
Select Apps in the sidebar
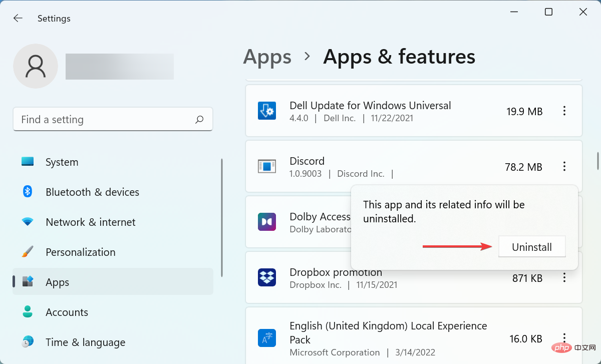click(x=113, y=282)
